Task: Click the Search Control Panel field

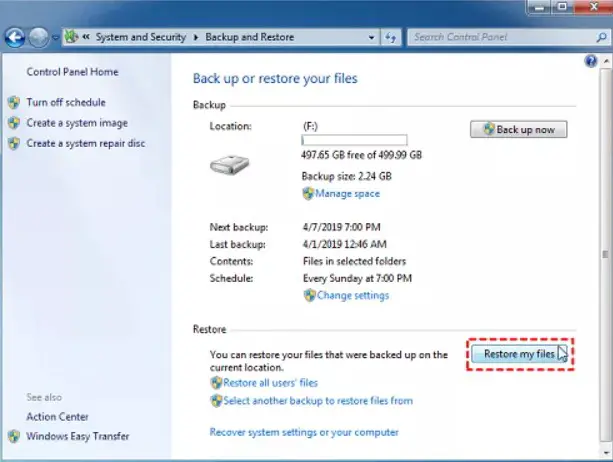Action: pos(508,38)
